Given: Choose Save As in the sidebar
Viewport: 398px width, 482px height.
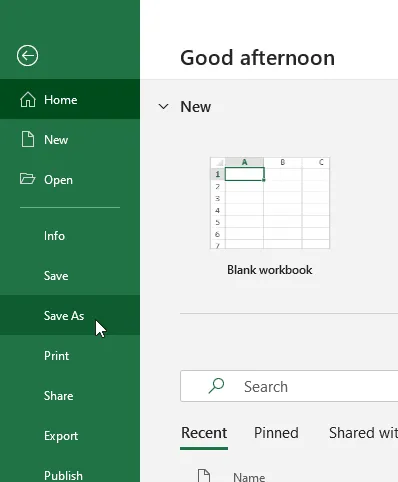Looking at the screenshot, I should tap(70, 315).
